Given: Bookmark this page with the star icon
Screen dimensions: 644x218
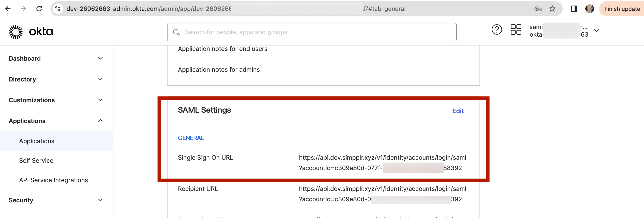Looking at the screenshot, I should pos(552,8).
